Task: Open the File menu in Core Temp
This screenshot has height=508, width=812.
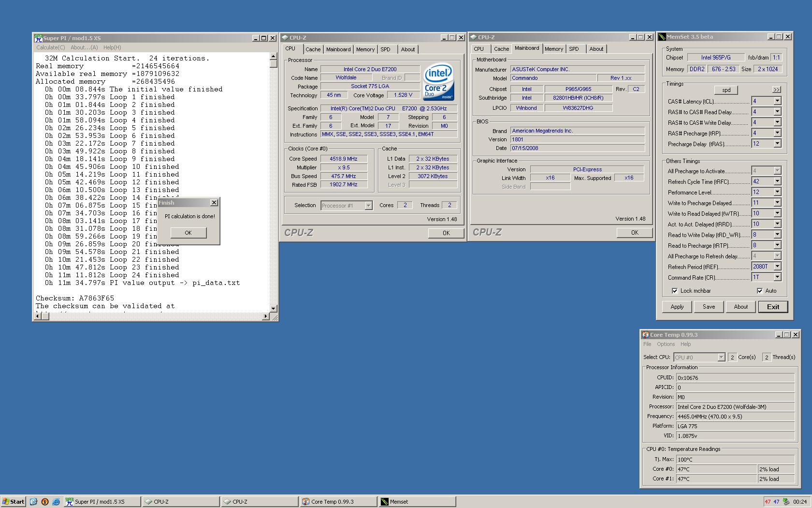Action: click(x=647, y=344)
